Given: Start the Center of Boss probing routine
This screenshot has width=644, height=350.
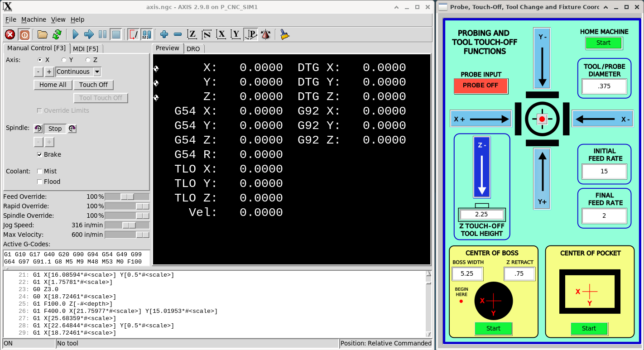Looking at the screenshot, I should [x=493, y=329].
